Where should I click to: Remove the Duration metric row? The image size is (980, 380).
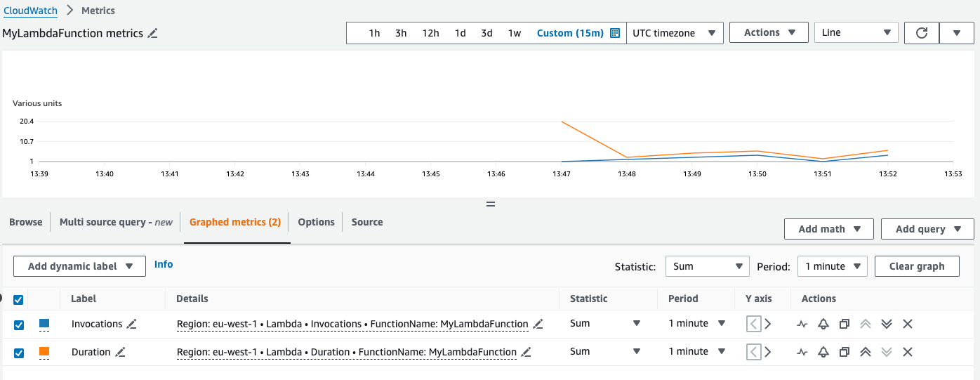(908, 352)
